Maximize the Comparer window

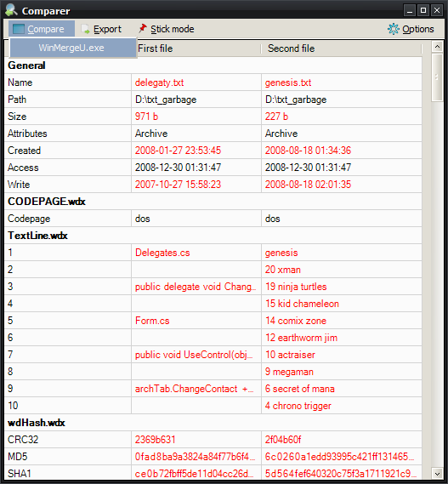coord(423,10)
